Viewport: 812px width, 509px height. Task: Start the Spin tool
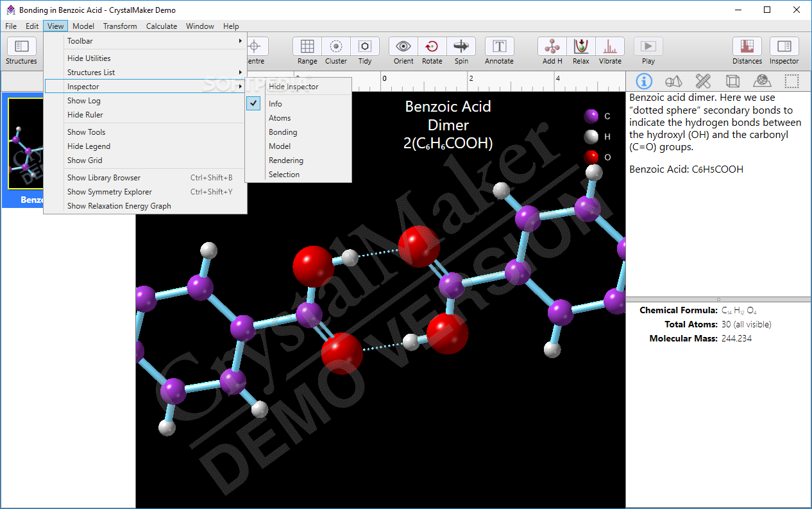point(461,51)
